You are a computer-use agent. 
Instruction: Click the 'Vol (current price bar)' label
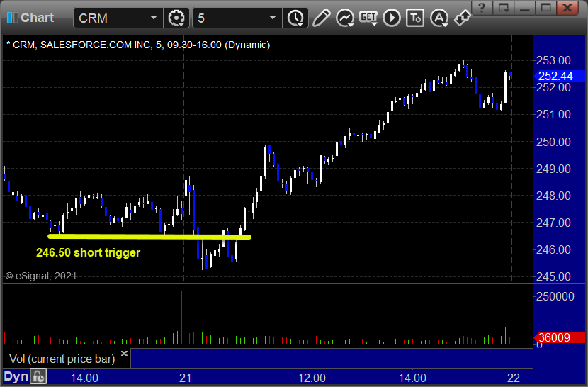point(62,359)
